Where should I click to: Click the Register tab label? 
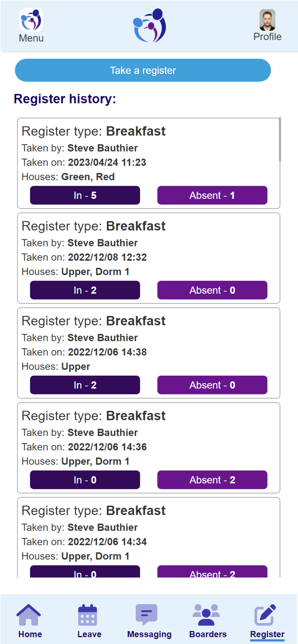point(267,634)
